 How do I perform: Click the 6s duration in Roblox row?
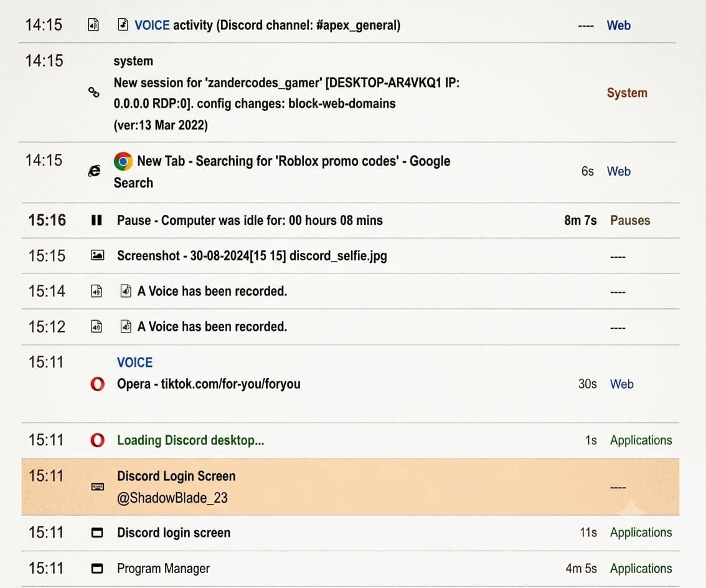point(588,171)
